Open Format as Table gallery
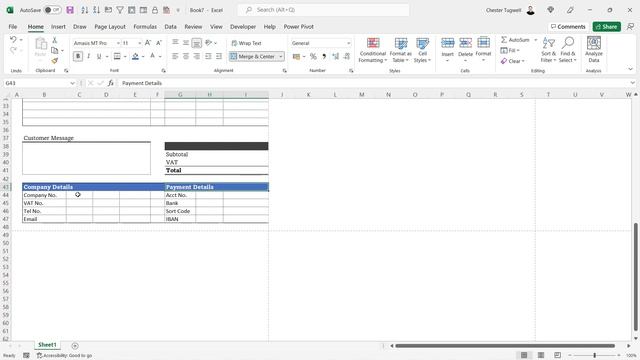Image resolution: width=640 pixels, height=360 pixels. click(x=400, y=50)
